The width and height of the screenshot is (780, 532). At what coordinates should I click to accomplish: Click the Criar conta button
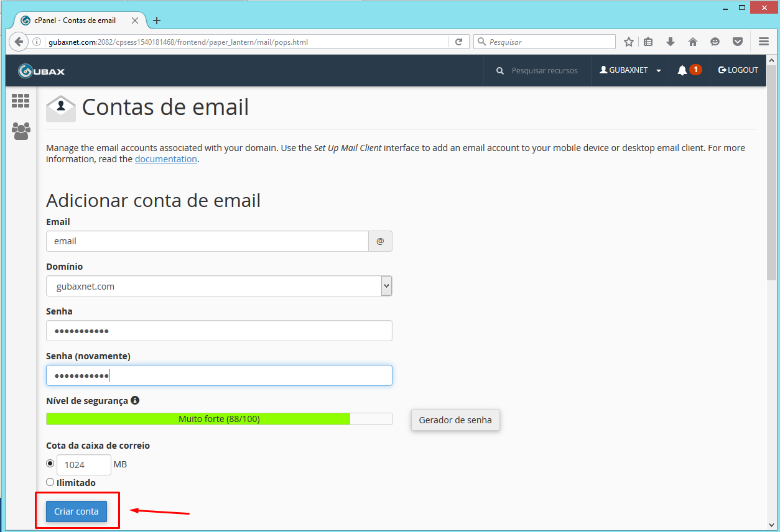tap(76, 511)
